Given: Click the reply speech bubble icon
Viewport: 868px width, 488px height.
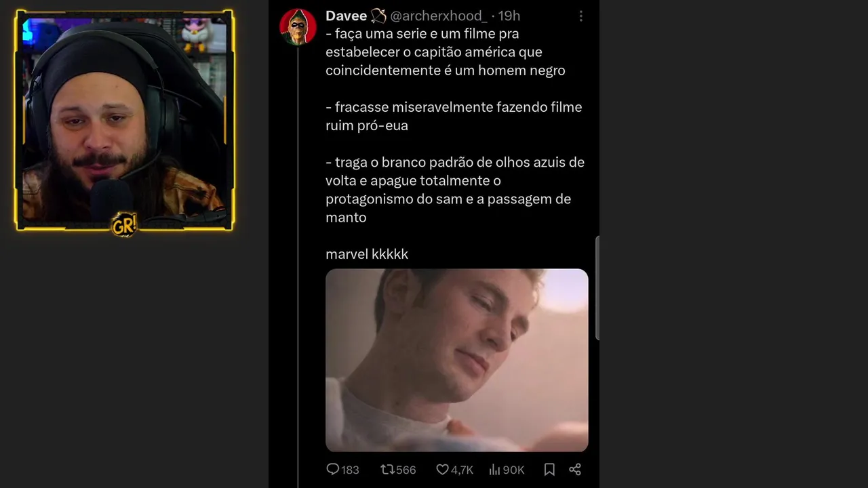Looking at the screenshot, I should 333,469.
